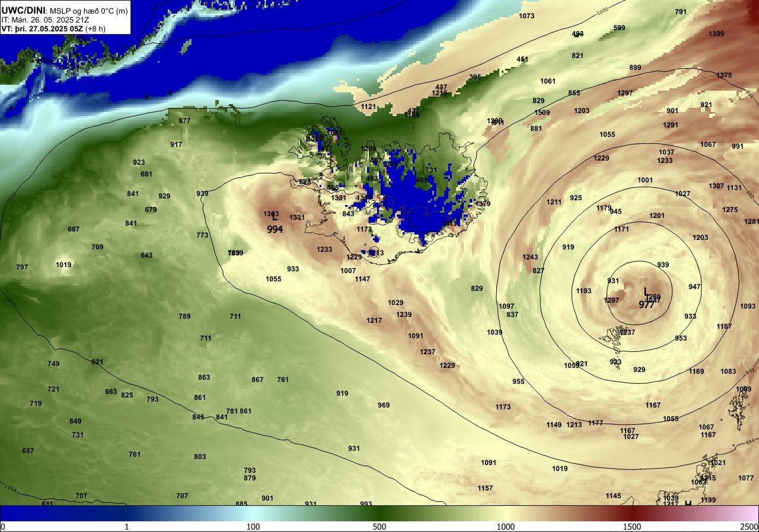Image resolution: width=759 pixels, height=532 pixels.
Task: Click the dark red section of the color legend
Action: pyautogui.click(x=632, y=513)
